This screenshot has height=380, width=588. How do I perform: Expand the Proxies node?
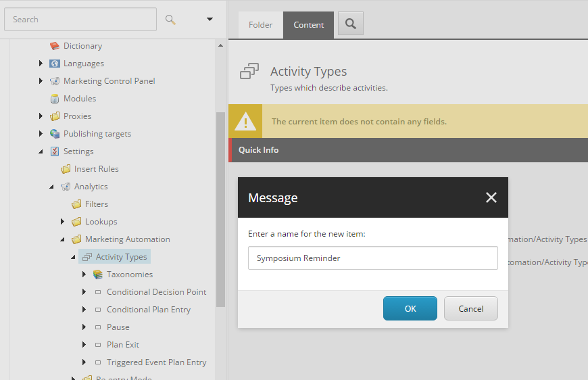coord(41,116)
